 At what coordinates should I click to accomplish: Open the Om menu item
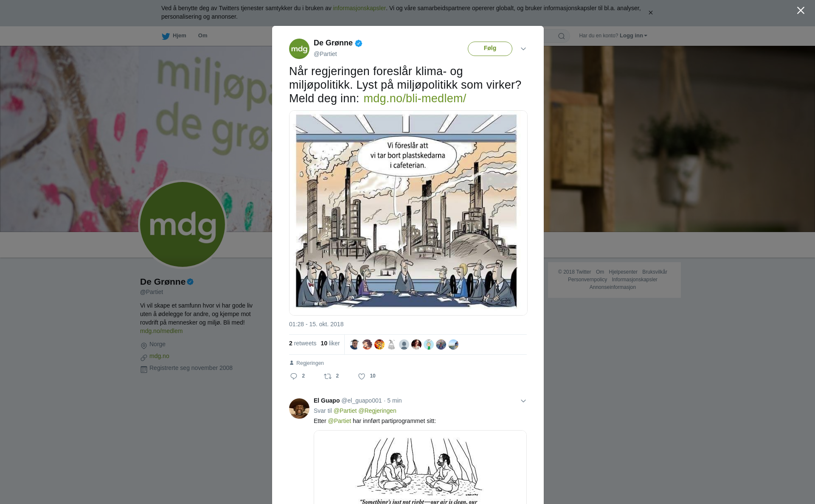point(202,36)
